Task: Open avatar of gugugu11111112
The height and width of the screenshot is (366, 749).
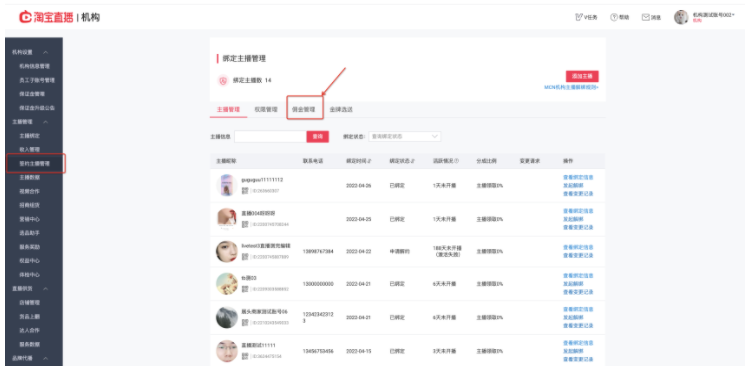Action: 226,185
